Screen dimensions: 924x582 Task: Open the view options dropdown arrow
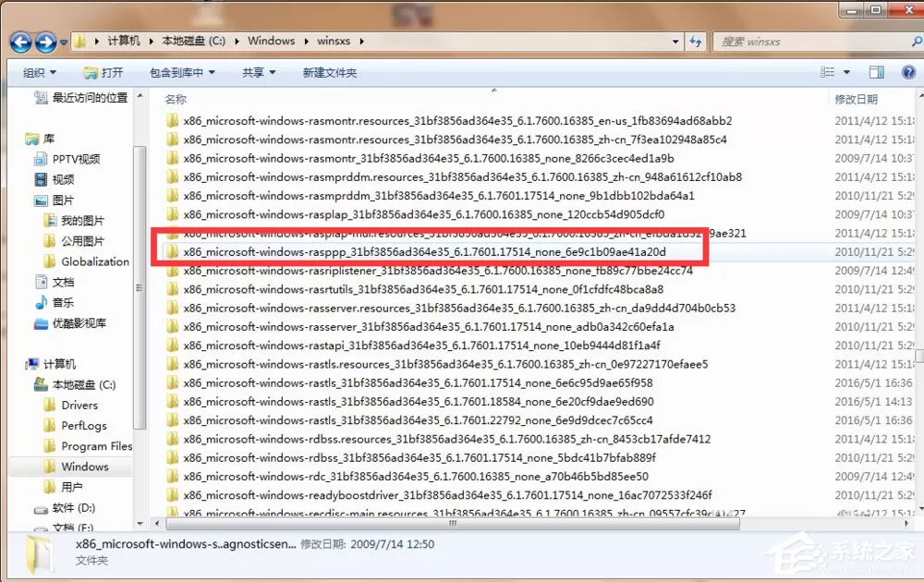click(846, 72)
